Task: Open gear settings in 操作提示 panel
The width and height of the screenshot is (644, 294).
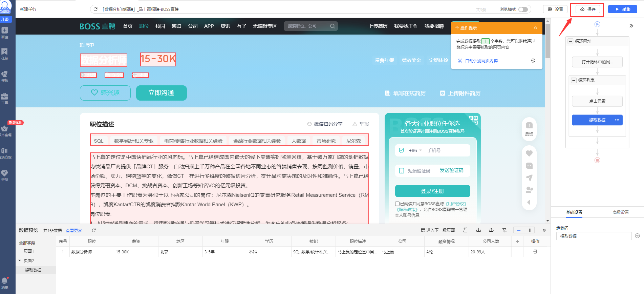Action: (x=533, y=61)
